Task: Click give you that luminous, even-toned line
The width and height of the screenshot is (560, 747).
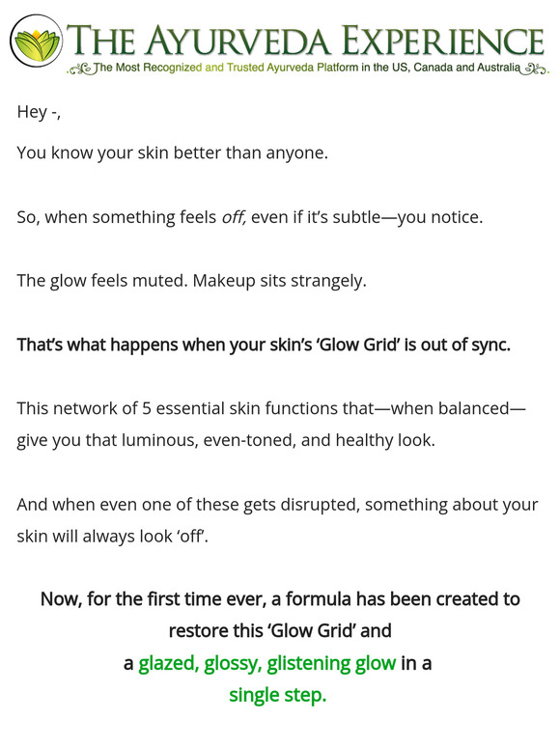Action: pyautogui.click(x=226, y=440)
